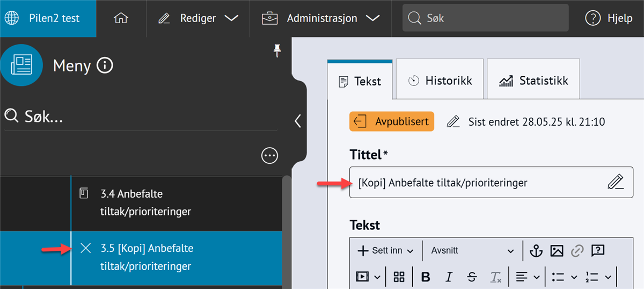
Task: Click the help tooltip icon in the editor toolbar
Action: click(x=598, y=250)
